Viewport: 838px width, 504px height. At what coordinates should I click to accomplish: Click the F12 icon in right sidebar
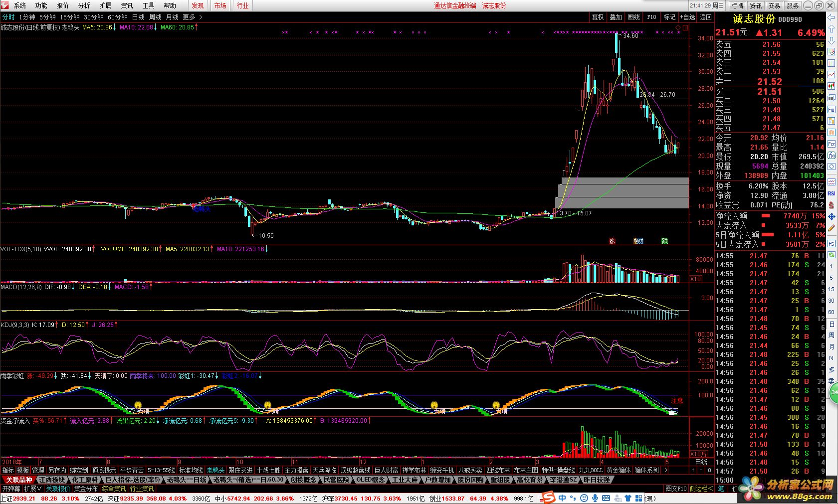tap(832, 144)
